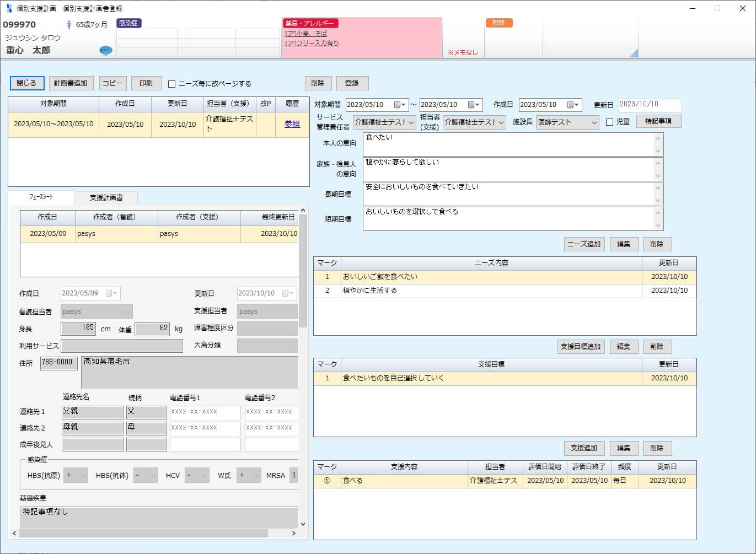Click the 感染症 purple badge
The height and width of the screenshot is (554, 756).
[128, 23]
